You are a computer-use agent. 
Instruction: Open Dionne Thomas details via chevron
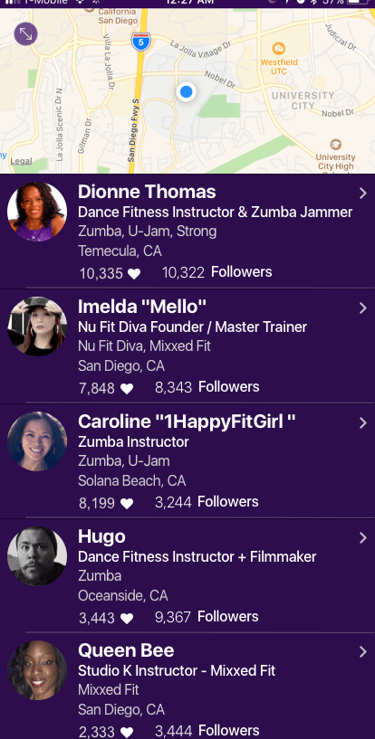pos(362,193)
